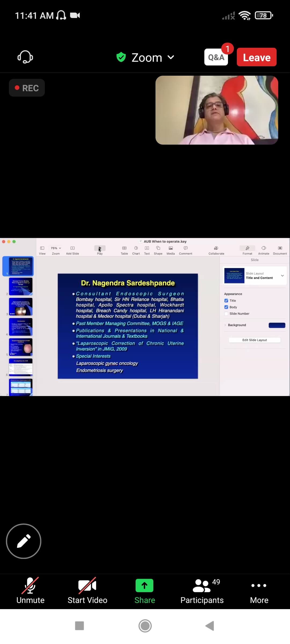Switch to the Animate tab

pos(264,250)
